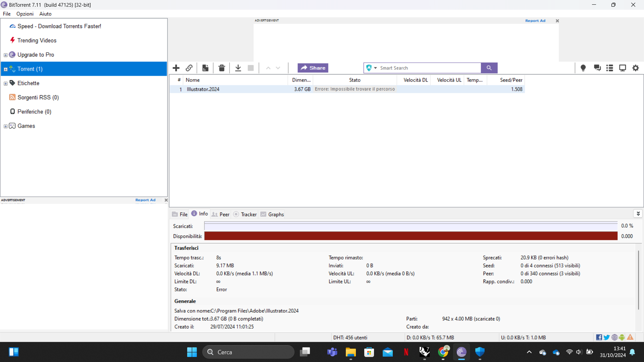Open the File menu

click(7, 14)
